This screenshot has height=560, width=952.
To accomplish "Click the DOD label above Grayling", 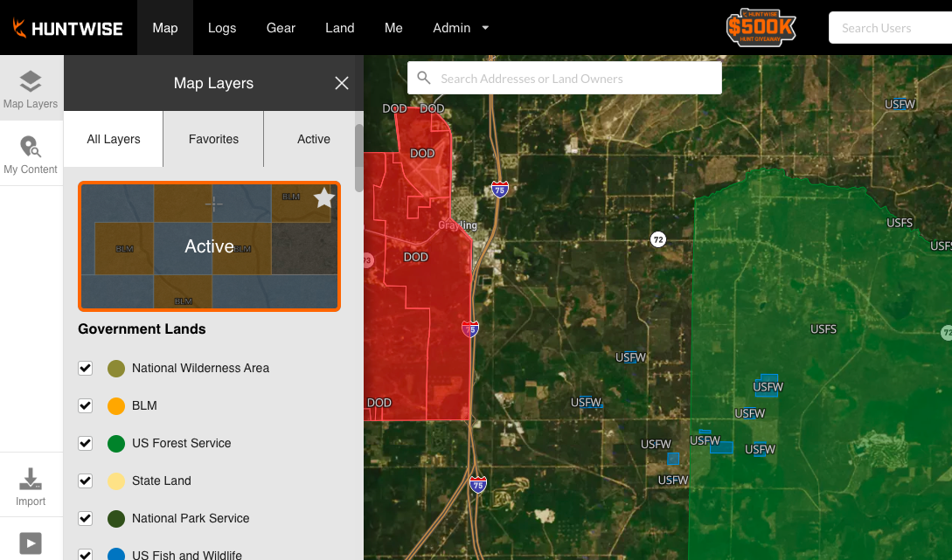I will pyautogui.click(x=422, y=154).
